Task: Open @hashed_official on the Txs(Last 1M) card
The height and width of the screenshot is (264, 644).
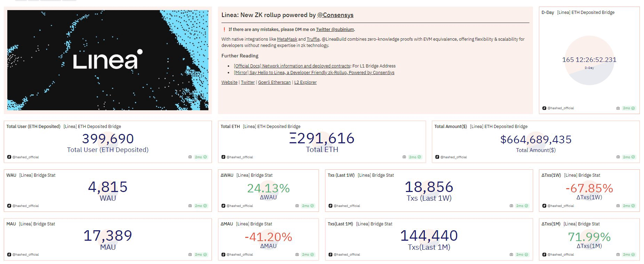Action: pyautogui.click(x=347, y=255)
